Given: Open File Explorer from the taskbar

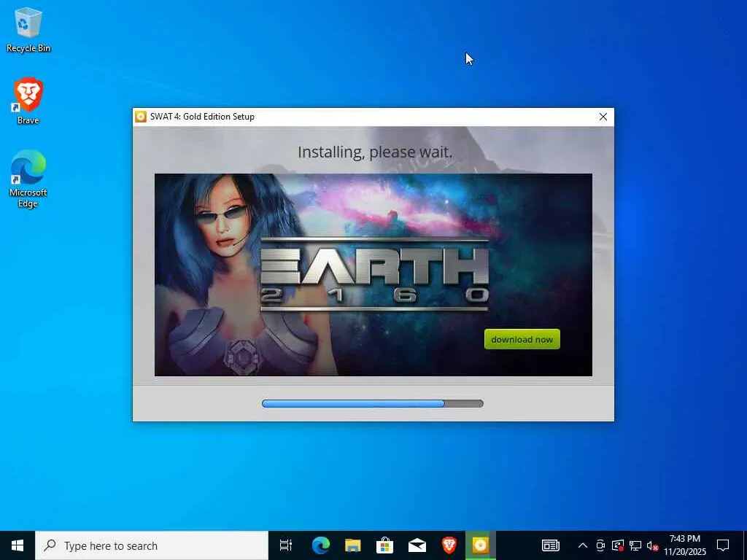Looking at the screenshot, I should pyautogui.click(x=352, y=545).
